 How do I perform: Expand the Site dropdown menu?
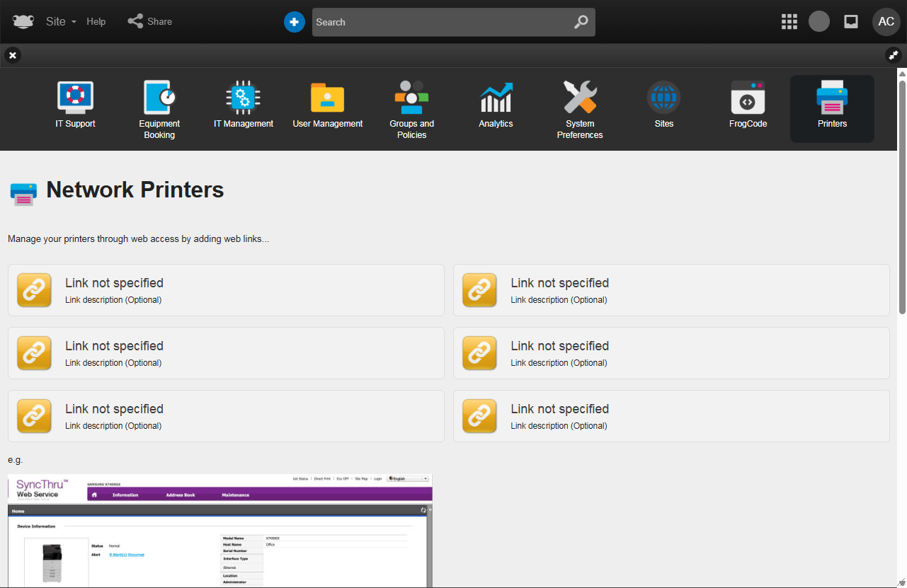61,22
